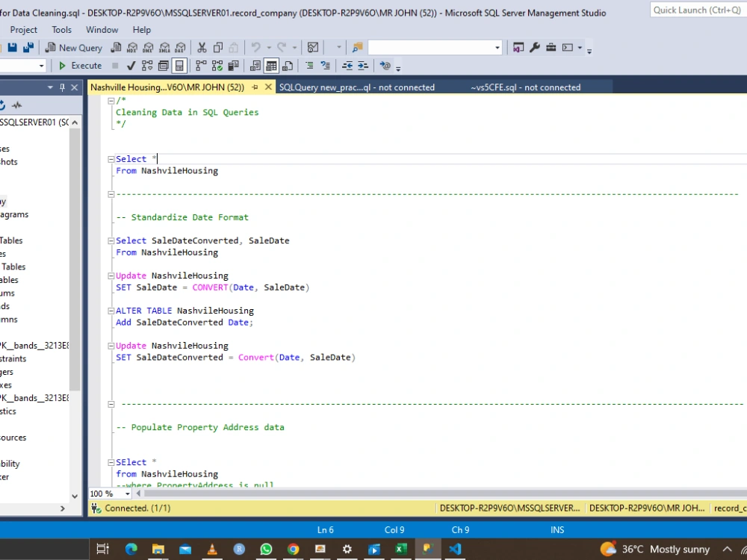Screen dimensions: 747x560
Task: Click the Parse checkmark icon
Action: pos(131,66)
